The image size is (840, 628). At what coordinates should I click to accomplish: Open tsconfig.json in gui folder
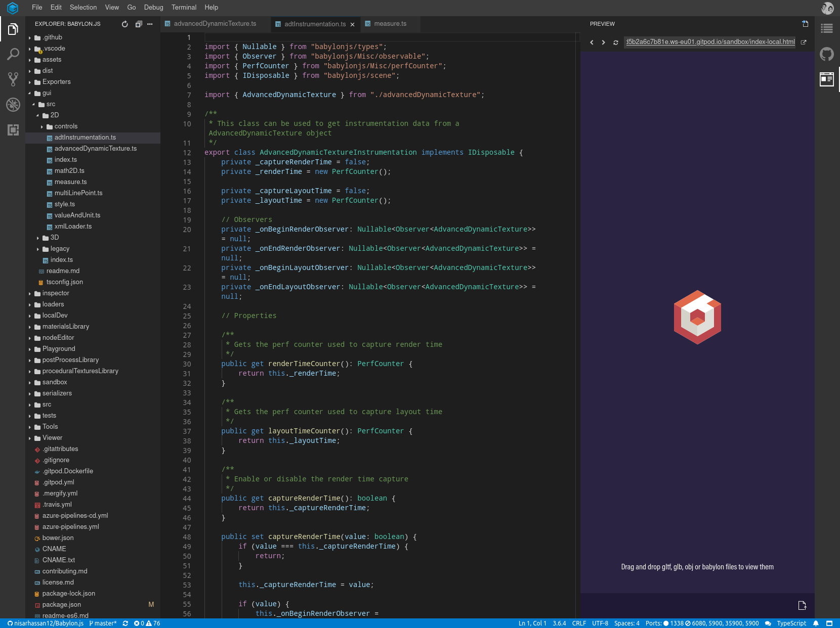click(93, 282)
